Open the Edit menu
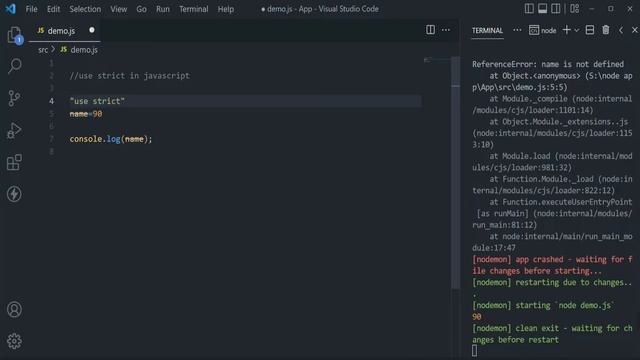Viewport: 640px width, 360px height. point(53,9)
